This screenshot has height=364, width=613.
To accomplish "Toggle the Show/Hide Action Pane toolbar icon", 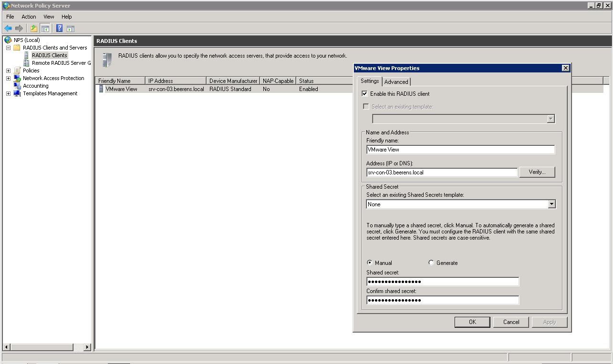I will coord(71,28).
